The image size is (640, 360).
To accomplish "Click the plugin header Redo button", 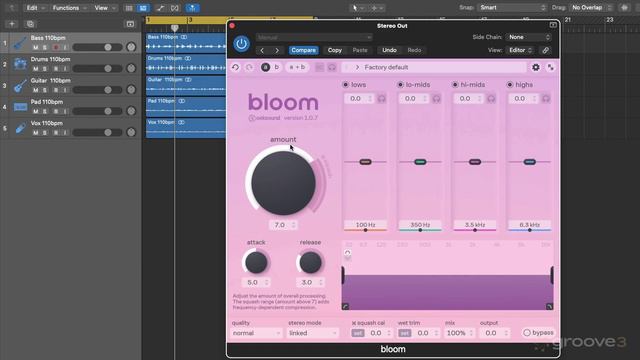I will click(414, 50).
